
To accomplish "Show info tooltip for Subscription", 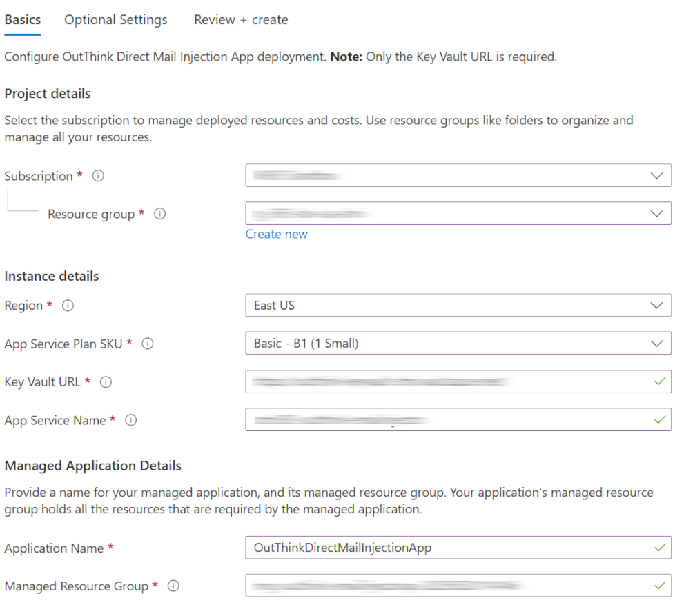I will click(x=98, y=176).
